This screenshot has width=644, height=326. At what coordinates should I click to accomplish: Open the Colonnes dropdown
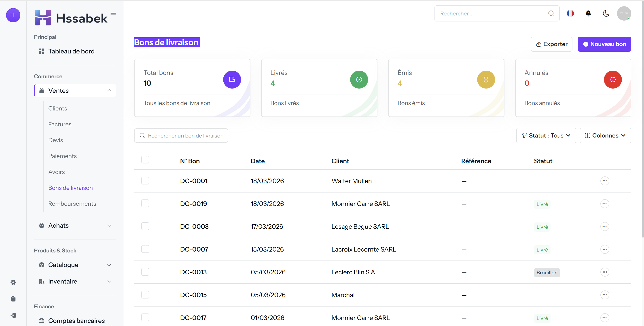[x=605, y=135]
